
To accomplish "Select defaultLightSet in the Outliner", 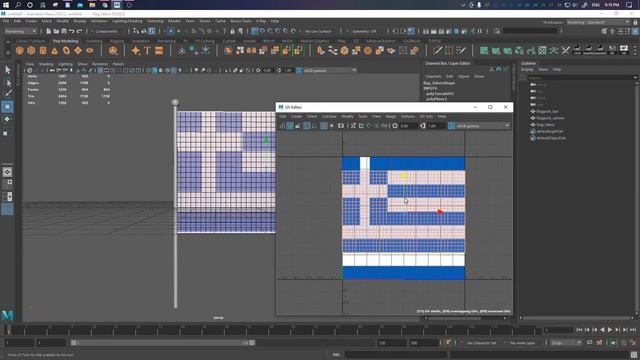I will pos(550,131).
